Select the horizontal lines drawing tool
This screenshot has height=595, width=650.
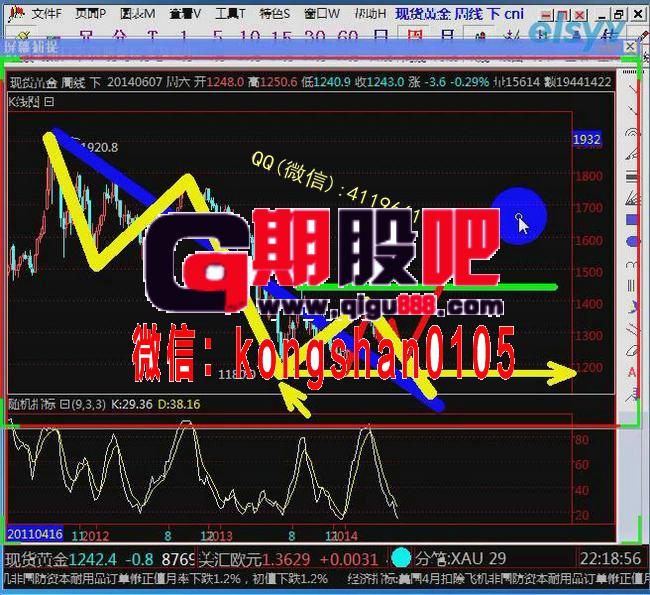633,177
